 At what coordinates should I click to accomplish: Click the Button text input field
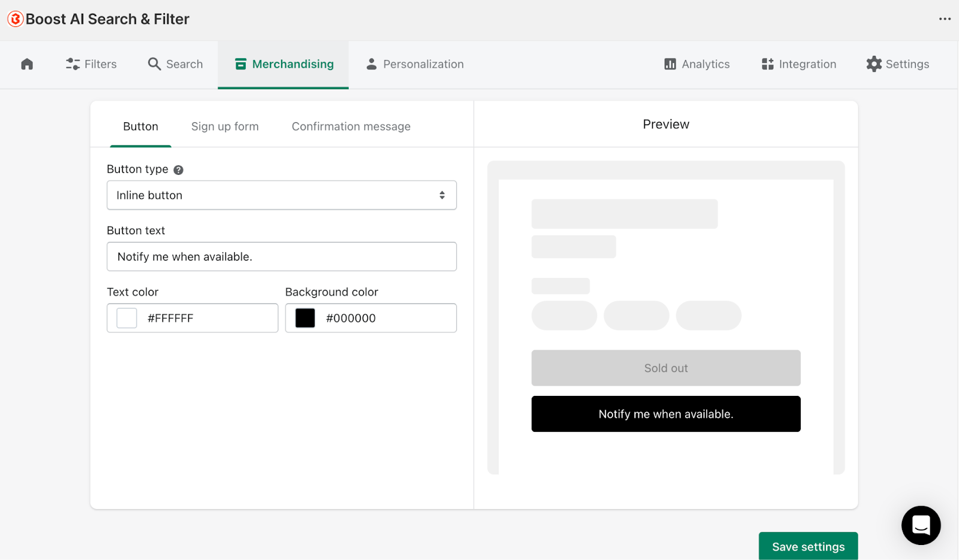282,256
